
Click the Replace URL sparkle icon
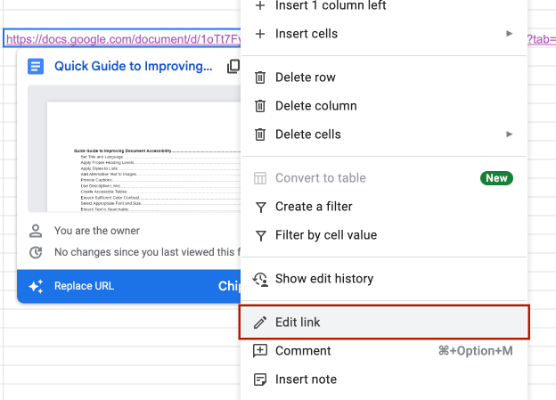coord(36,286)
